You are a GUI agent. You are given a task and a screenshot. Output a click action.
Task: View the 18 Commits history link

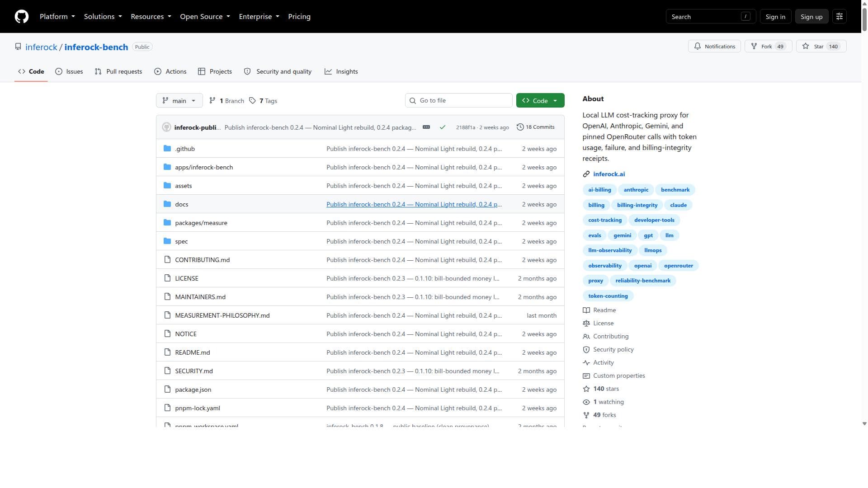click(536, 127)
